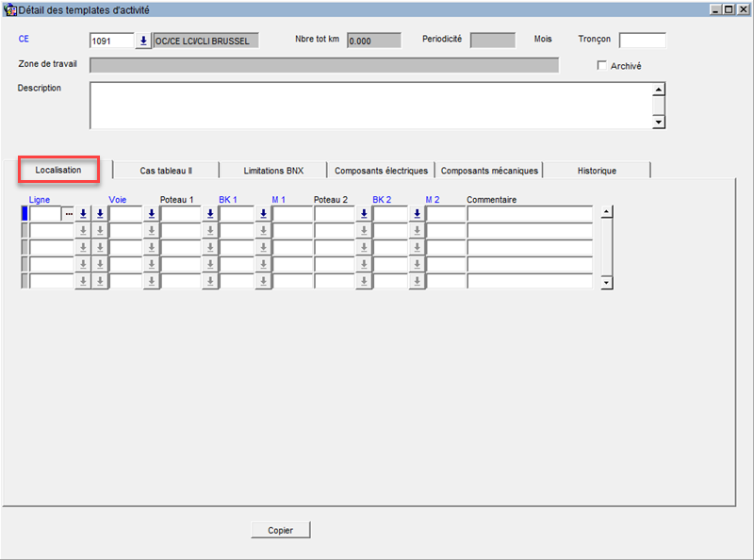Click the Copier button
The height and width of the screenshot is (560, 754).
click(280, 530)
